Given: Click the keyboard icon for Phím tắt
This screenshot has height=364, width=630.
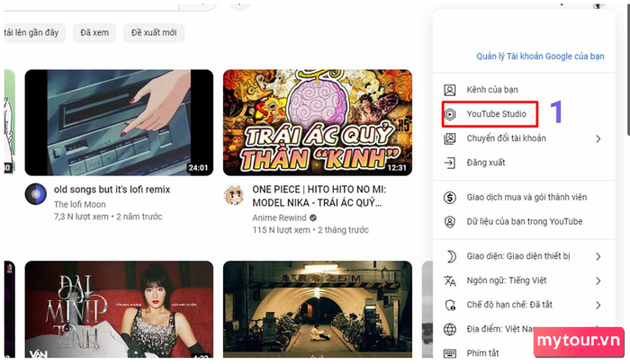Looking at the screenshot, I should [450, 353].
